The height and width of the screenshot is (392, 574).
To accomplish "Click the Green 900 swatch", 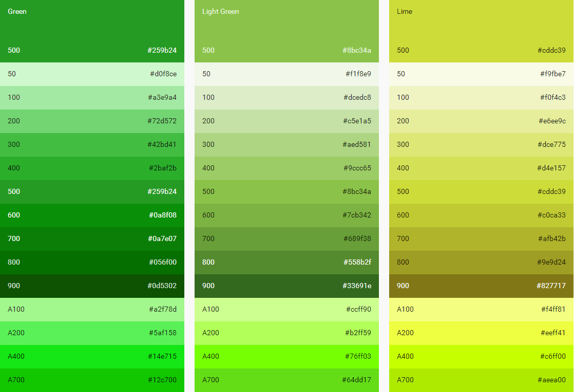I will [x=92, y=286].
